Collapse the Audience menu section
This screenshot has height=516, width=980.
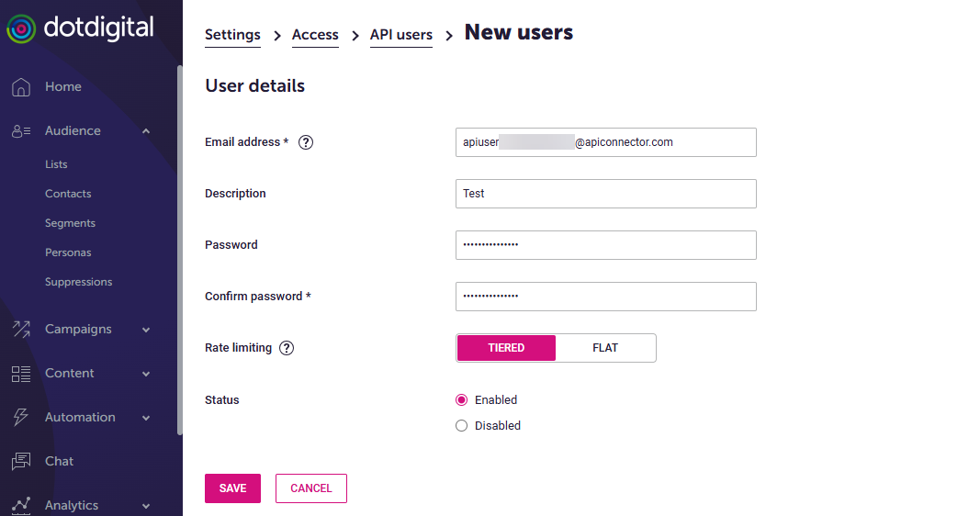[146, 131]
